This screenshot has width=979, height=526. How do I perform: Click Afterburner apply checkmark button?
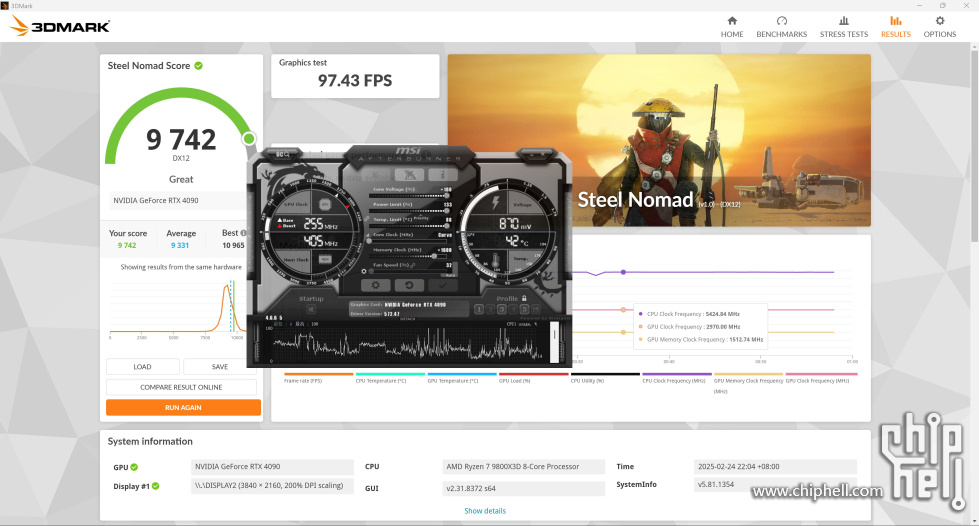pos(443,285)
